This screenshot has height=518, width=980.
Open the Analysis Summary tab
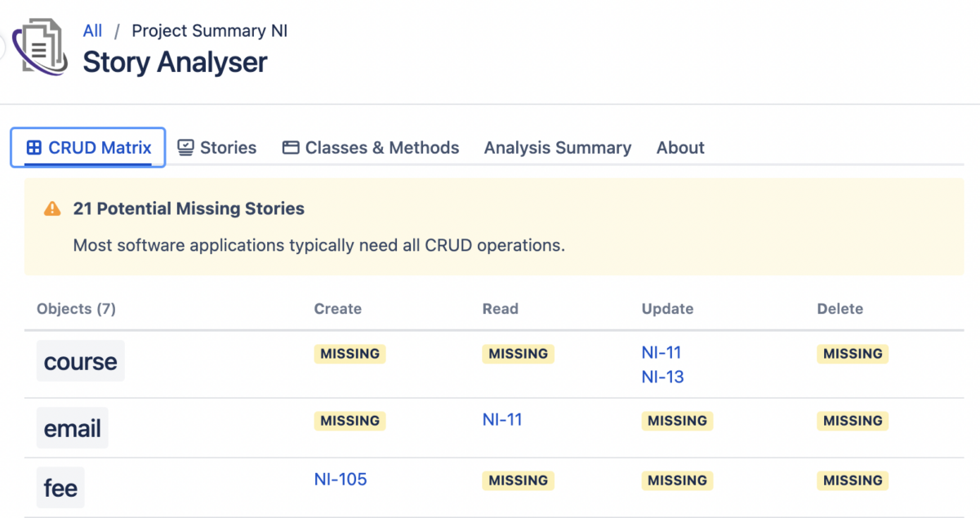[558, 147]
